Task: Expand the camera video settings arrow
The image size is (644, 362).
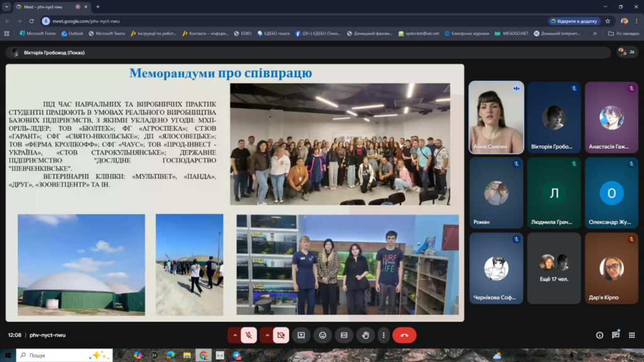Action: click(267, 335)
